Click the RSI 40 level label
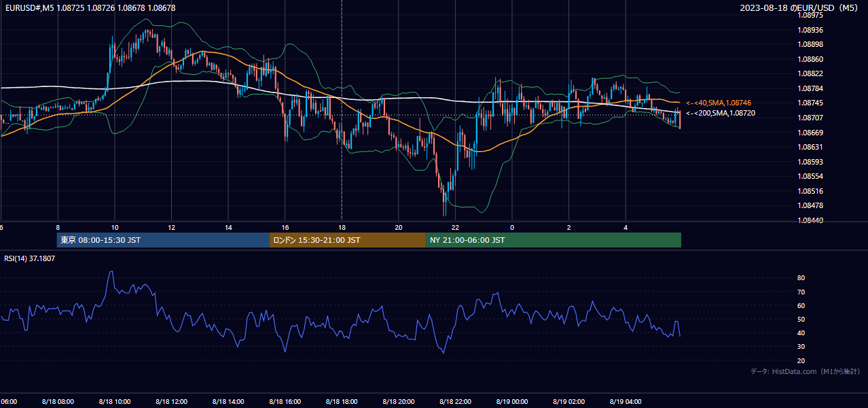 tap(801, 333)
